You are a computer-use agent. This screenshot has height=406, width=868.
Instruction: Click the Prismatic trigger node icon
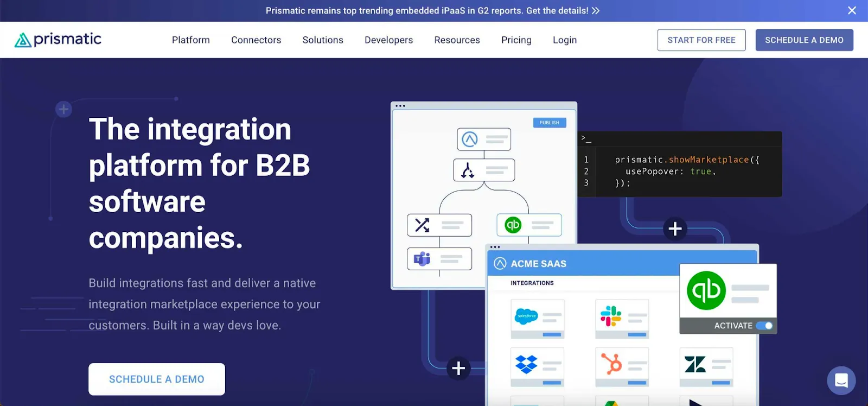pyautogui.click(x=470, y=139)
